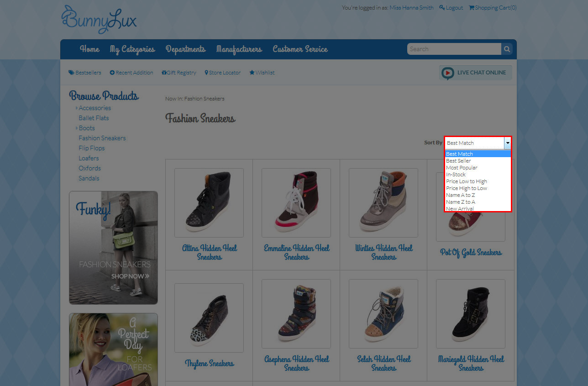The height and width of the screenshot is (386, 588).
Task: Click the Thylene Sneakers image
Action: pos(209,318)
